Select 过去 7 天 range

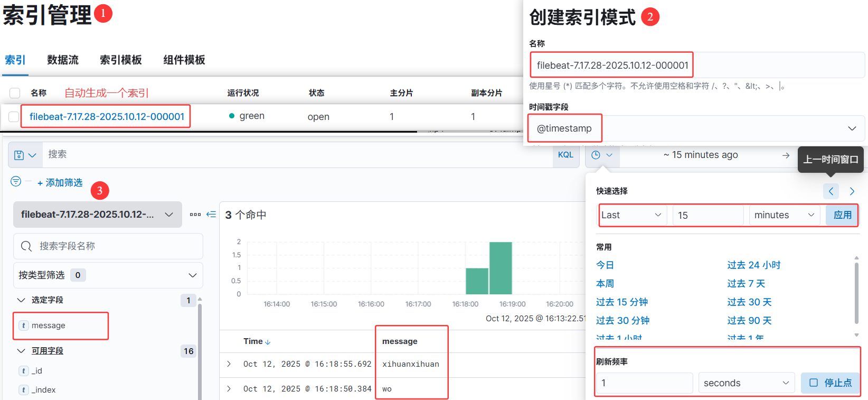tap(746, 284)
